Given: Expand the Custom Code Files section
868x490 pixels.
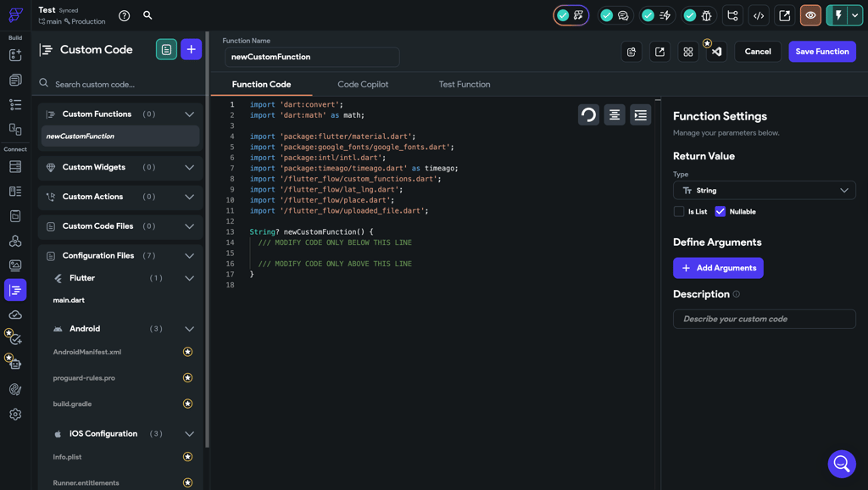Looking at the screenshot, I should tap(189, 226).
